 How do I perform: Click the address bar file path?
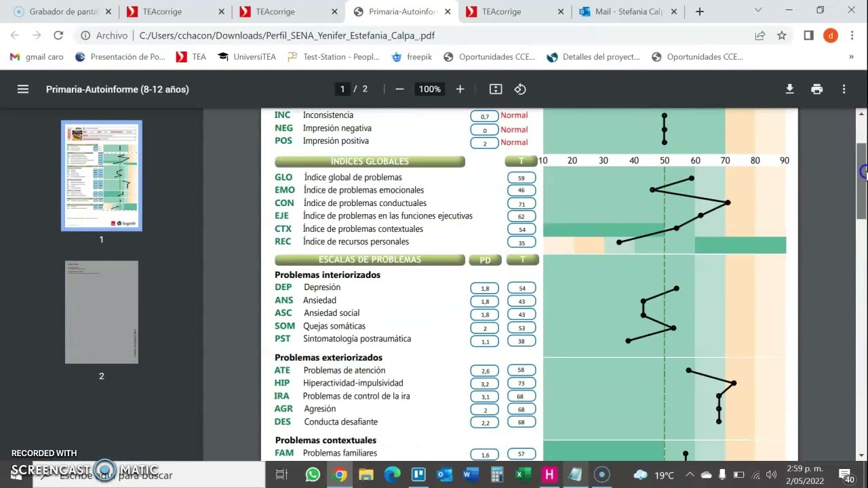click(x=287, y=35)
